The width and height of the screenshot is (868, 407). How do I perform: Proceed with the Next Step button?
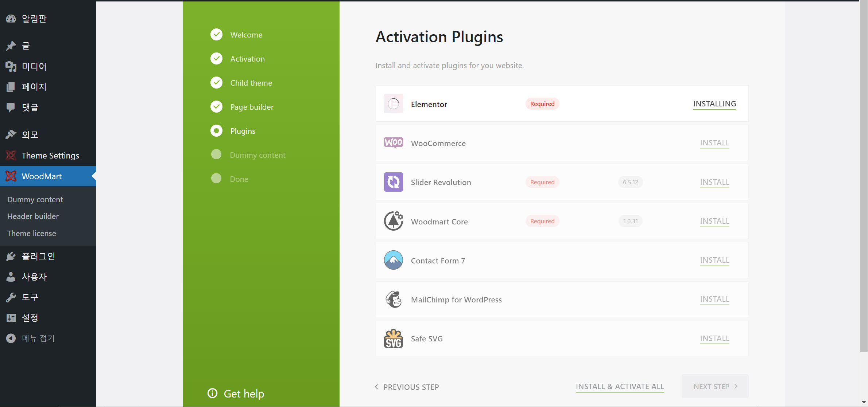coord(714,387)
